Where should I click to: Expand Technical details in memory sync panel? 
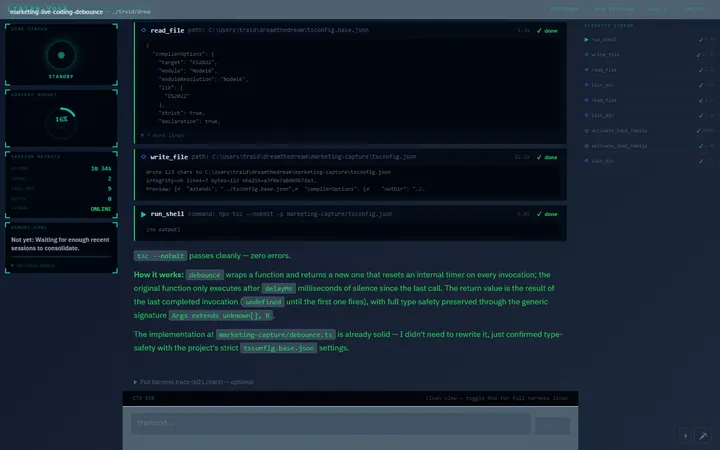(x=33, y=265)
